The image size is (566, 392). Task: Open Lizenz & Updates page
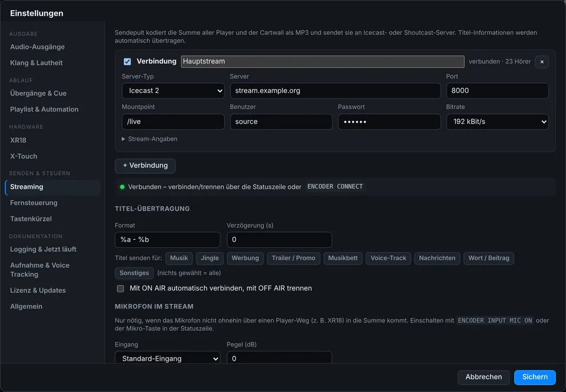[52, 291]
